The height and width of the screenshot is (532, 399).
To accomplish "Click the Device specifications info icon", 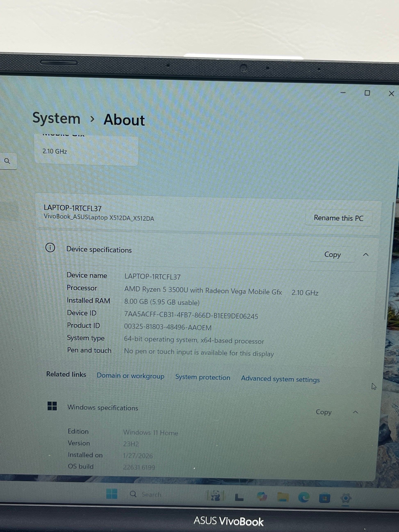I will tap(50, 247).
